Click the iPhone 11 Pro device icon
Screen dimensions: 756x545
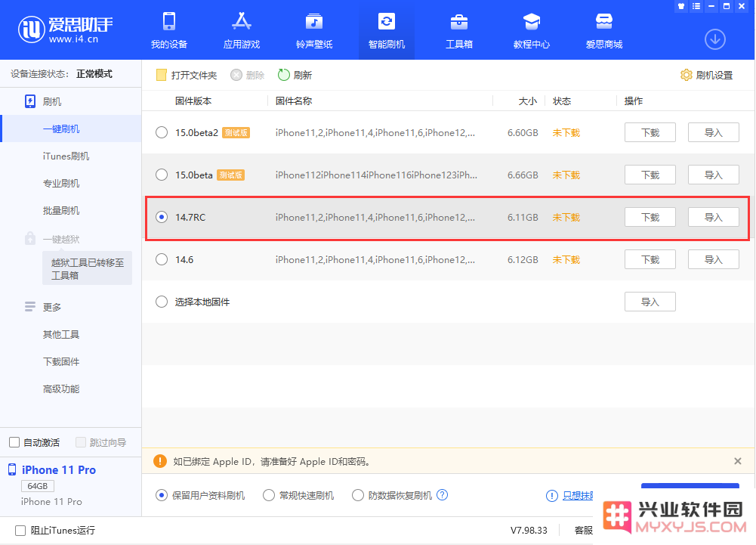pyautogui.click(x=12, y=469)
